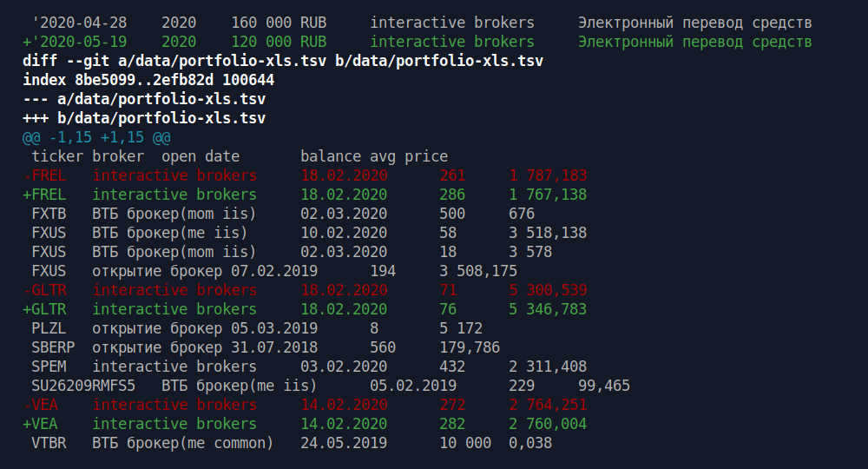The width and height of the screenshot is (868, 469).
Task: Click the SBERP price 179,786
Action: point(470,347)
